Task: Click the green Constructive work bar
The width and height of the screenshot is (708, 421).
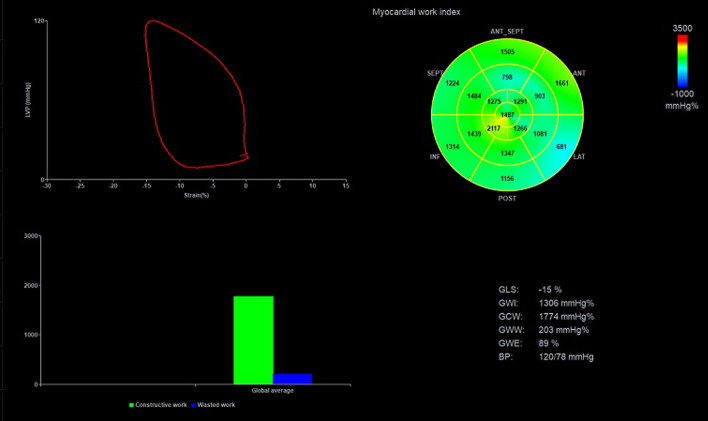Action: (x=253, y=340)
